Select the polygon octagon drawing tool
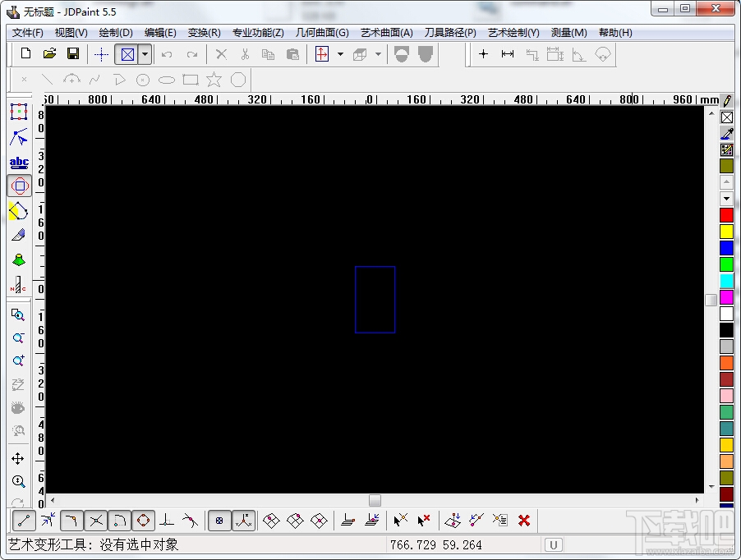741x560 pixels. 238,80
